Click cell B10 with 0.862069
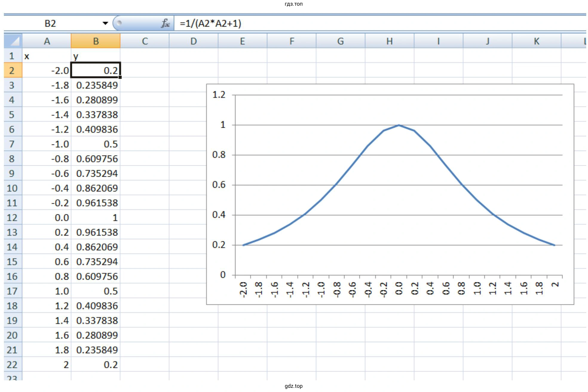 point(96,188)
